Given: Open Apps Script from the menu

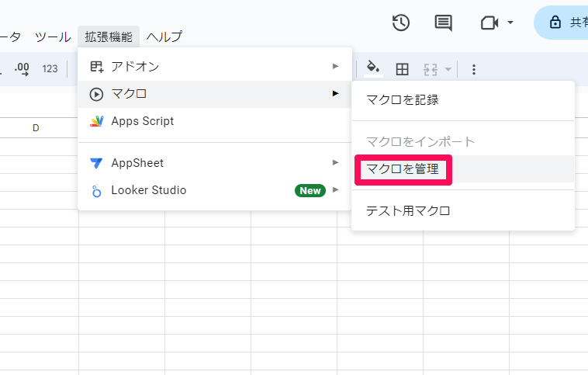Looking at the screenshot, I should tap(215, 121).
